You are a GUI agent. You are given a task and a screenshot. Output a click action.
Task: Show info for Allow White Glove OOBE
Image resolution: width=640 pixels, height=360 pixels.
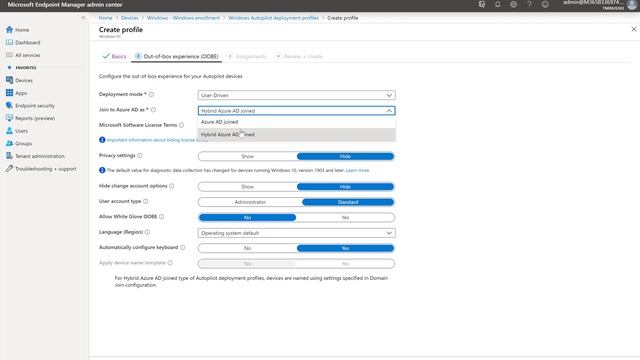click(162, 217)
